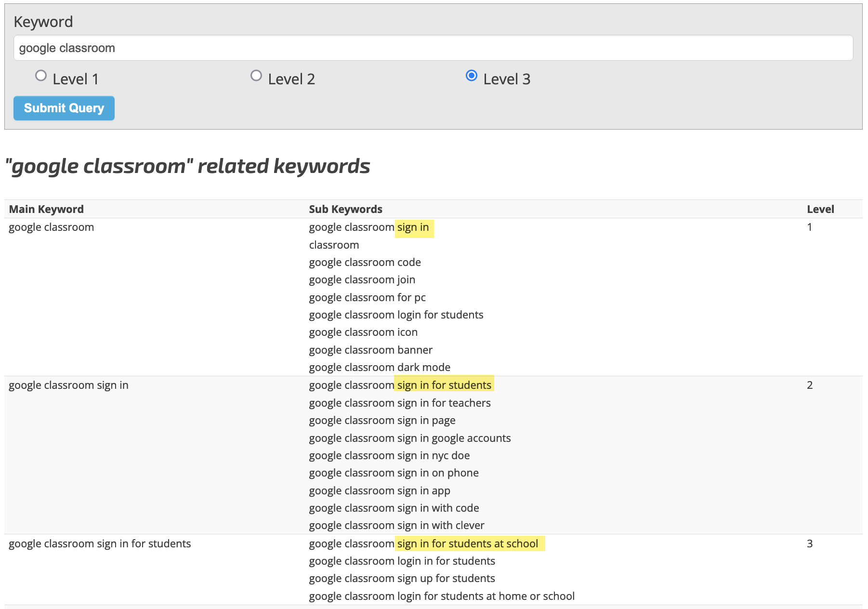Click 'google classroom sign in with clever'
Viewport: 868px width, 609px height.
click(x=396, y=525)
